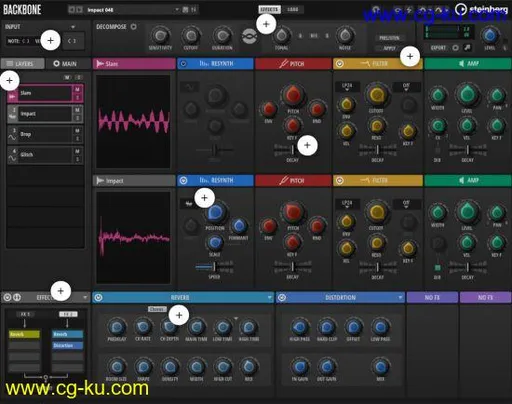Switch to the MAIN tab
Viewport: 512px width, 404px height.
(65, 63)
